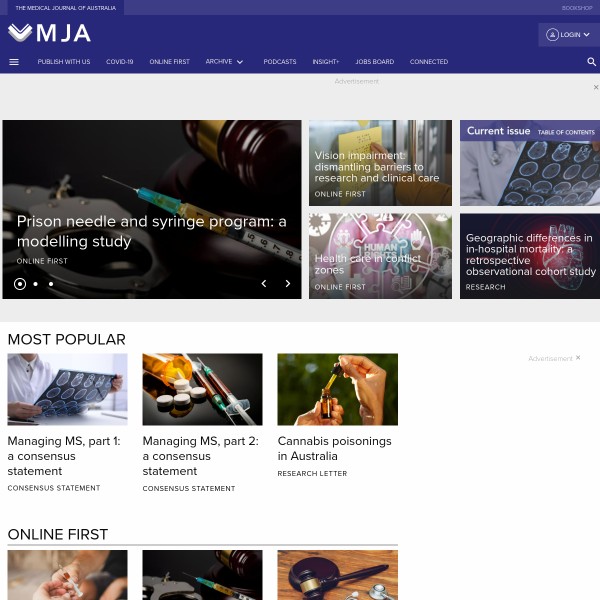
Task: Open the COVID-19 menu item
Action: click(x=120, y=62)
